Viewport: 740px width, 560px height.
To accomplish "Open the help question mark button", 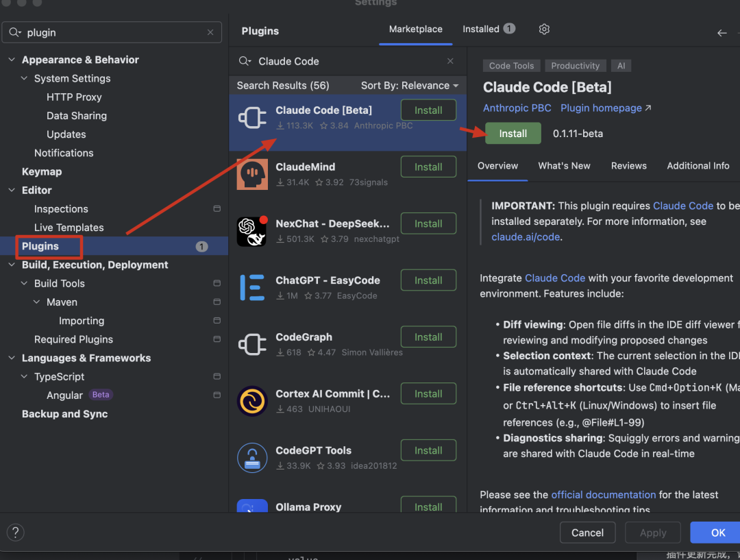I will point(16,533).
